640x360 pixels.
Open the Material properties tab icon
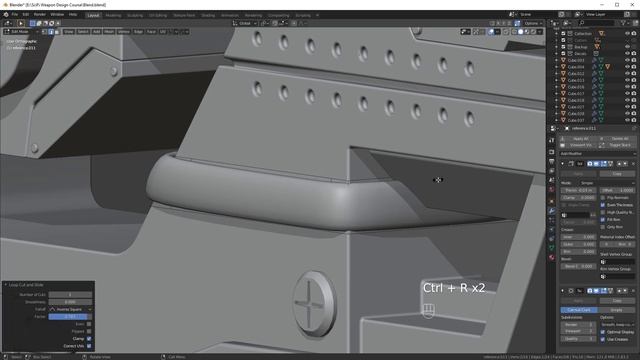point(552,258)
